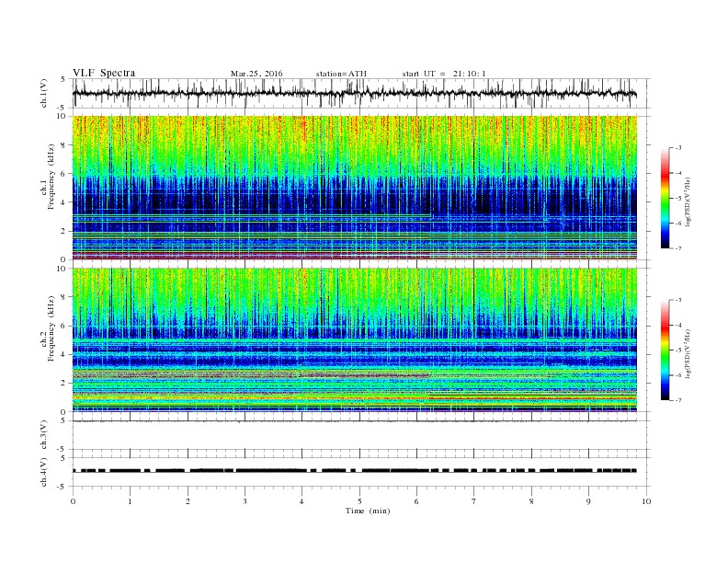
Task: Click the "-7" label on ch.2 colorbar
Action: pyautogui.click(x=677, y=400)
